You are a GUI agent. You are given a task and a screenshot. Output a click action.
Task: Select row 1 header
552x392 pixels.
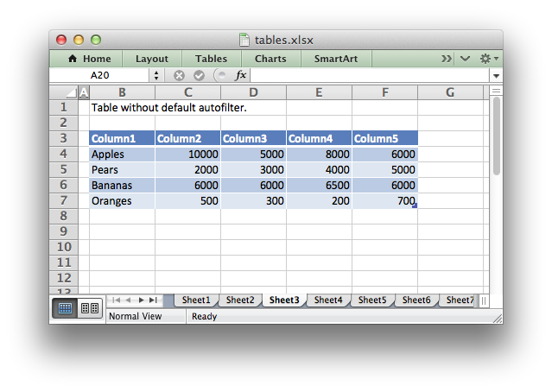point(63,107)
